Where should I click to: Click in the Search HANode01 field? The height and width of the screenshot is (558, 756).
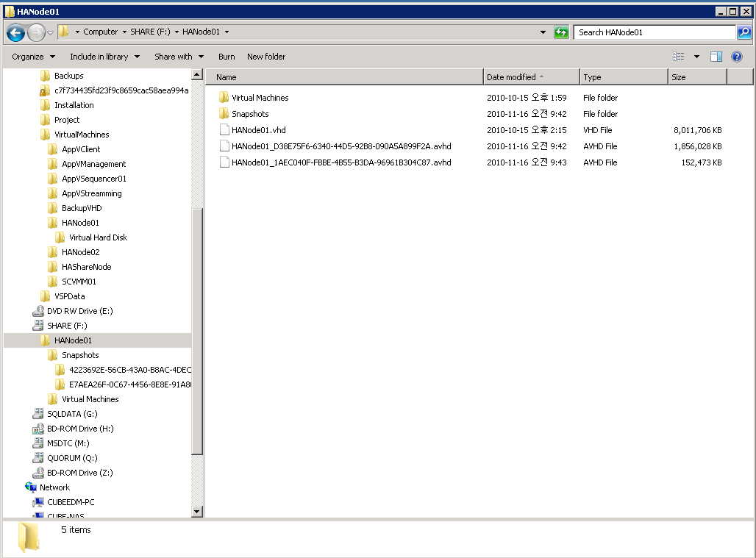pos(655,32)
